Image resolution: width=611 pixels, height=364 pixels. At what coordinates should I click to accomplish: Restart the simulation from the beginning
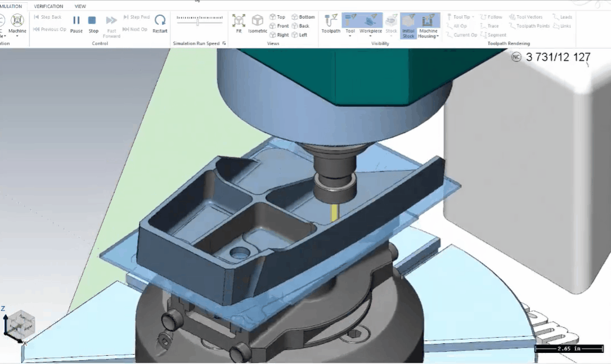click(x=160, y=23)
